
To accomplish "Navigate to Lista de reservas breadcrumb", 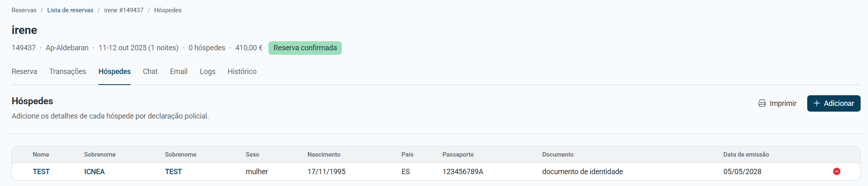I will pos(70,10).
